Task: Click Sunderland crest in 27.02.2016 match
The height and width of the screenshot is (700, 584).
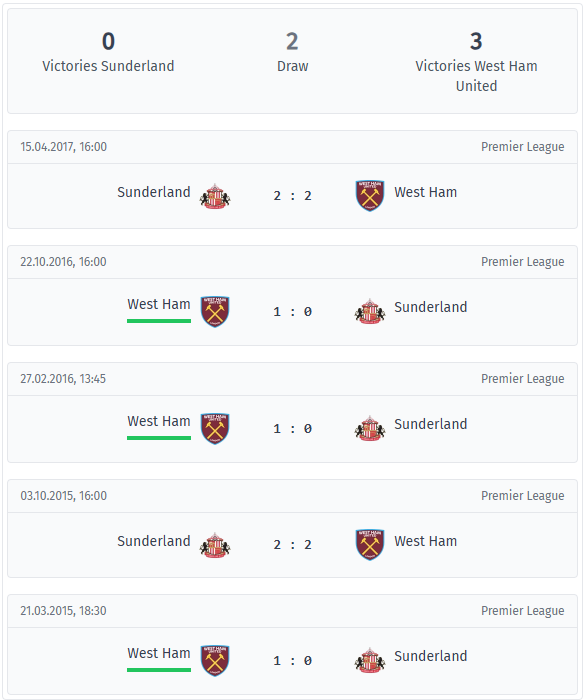Action: 370,428
